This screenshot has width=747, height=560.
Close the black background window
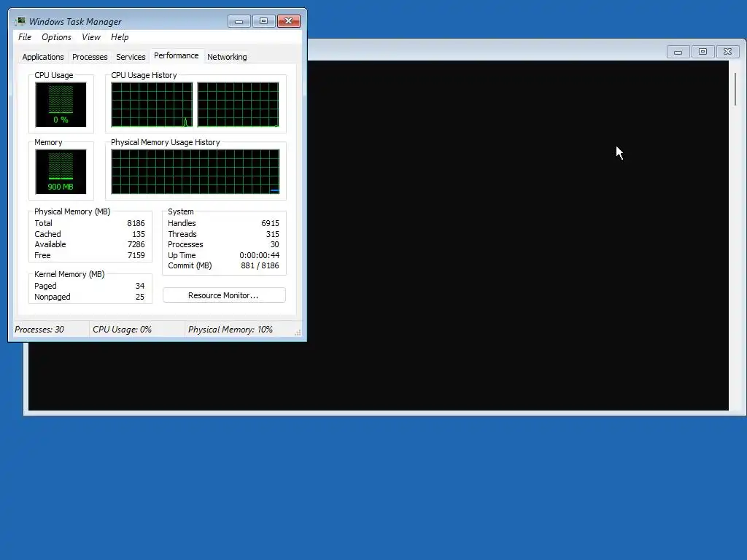(x=727, y=52)
